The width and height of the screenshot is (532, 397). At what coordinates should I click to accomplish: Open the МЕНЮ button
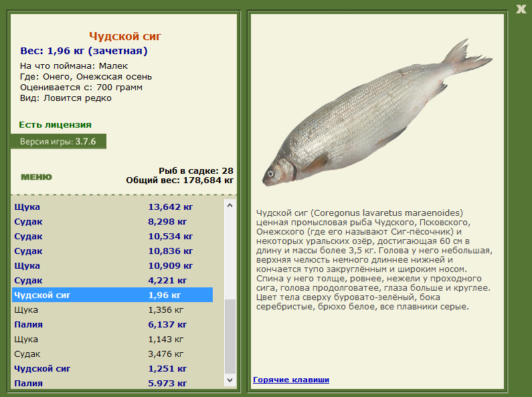click(x=36, y=177)
